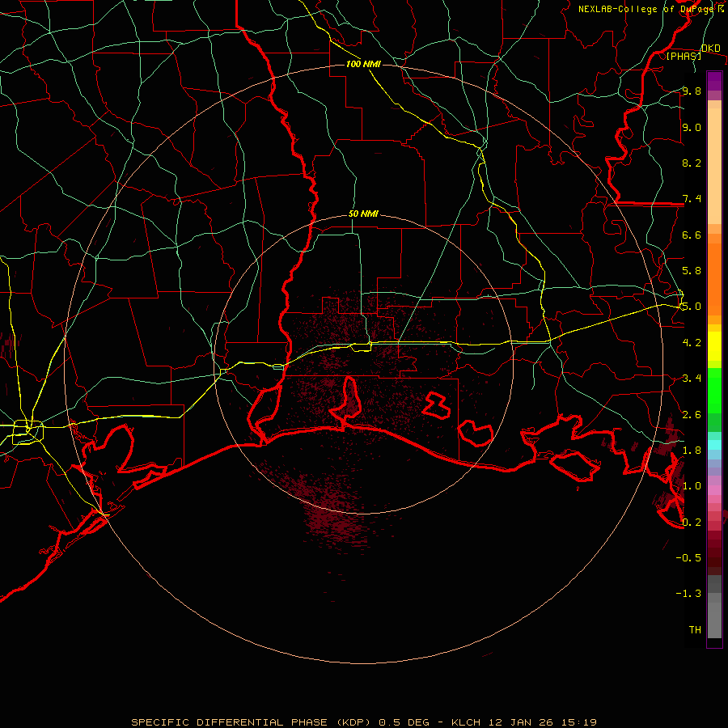Click the 12 JAN 26 date text
Viewport: 728px width, 728px height.
[521, 722]
